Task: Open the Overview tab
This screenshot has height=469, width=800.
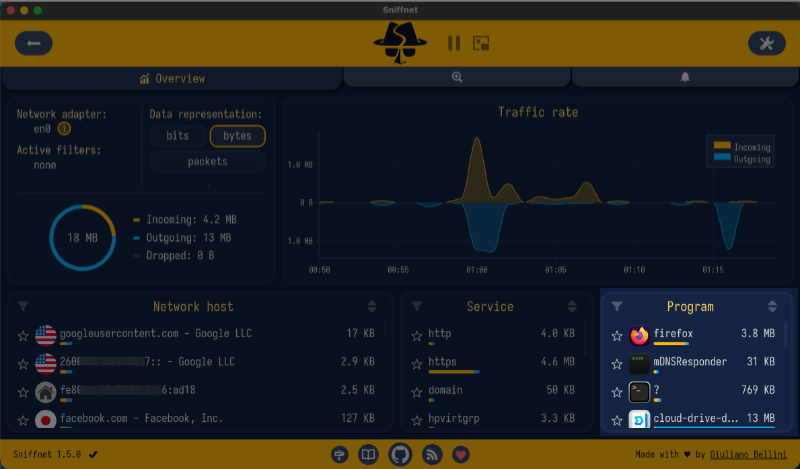Action: (x=172, y=79)
